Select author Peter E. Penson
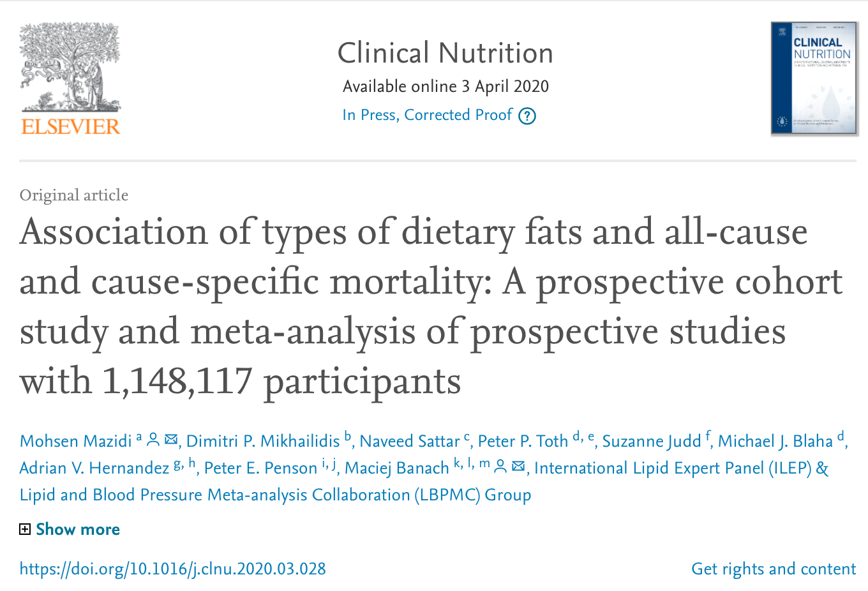Viewport: 868px width, 591px height. (x=260, y=468)
